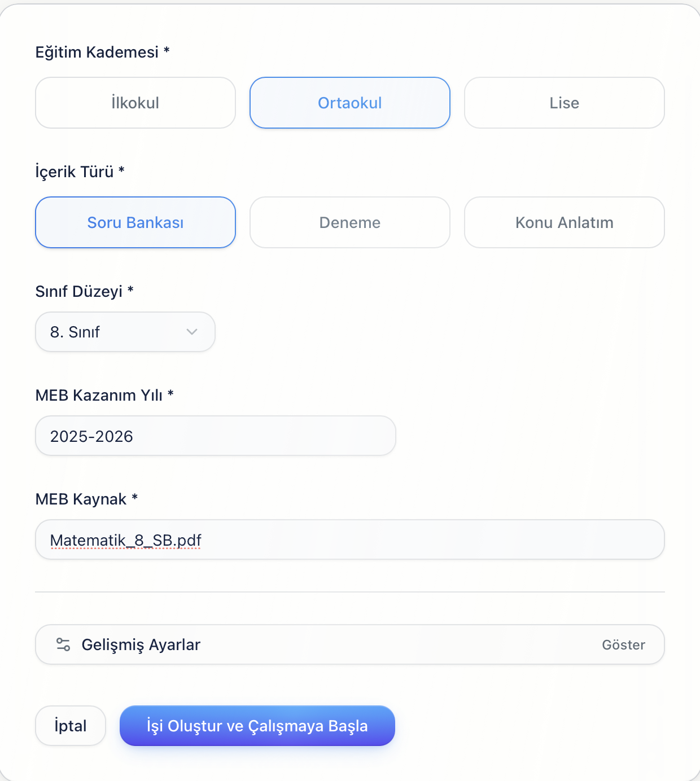This screenshot has width=700, height=781.
Task: Expand the Gelişmiş Ayarlar section
Action: click(350, 644)
